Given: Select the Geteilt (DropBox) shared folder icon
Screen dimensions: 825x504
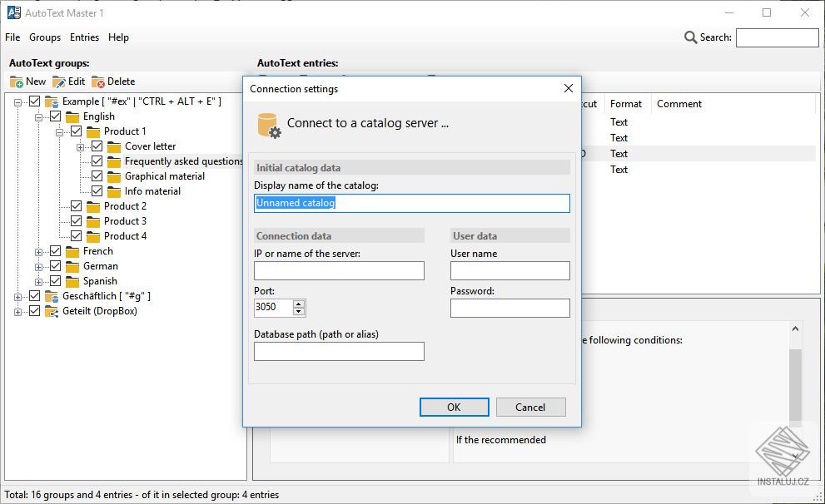Looking at the screenshot, I should [x=51, y=311].
